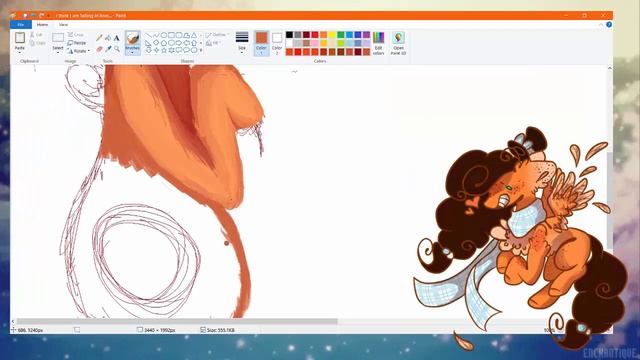Image resolution: width=640 pixels, height=360 pixels.
Task: Pick the Triangle shape
Action: (194, 35)
